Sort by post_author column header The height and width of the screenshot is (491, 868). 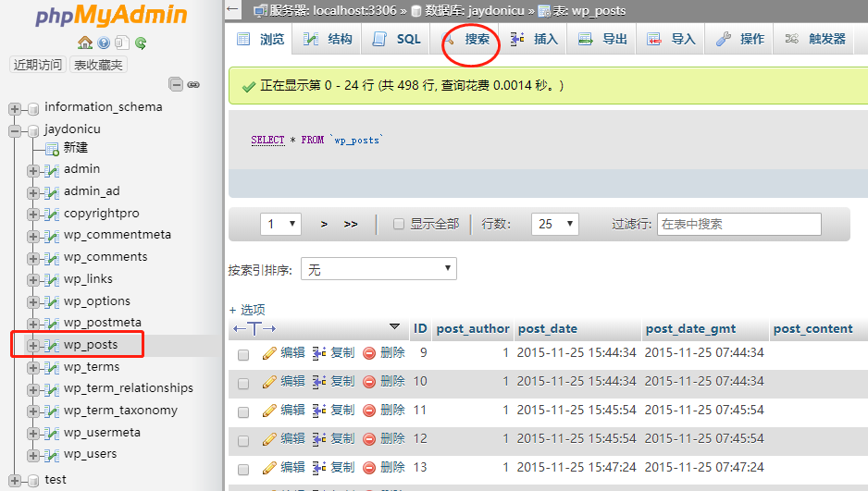coord(473,329)
